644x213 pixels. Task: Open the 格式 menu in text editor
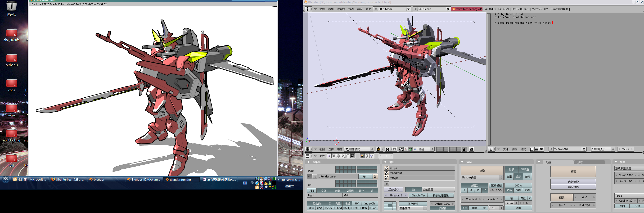click(x=523, y=149)
